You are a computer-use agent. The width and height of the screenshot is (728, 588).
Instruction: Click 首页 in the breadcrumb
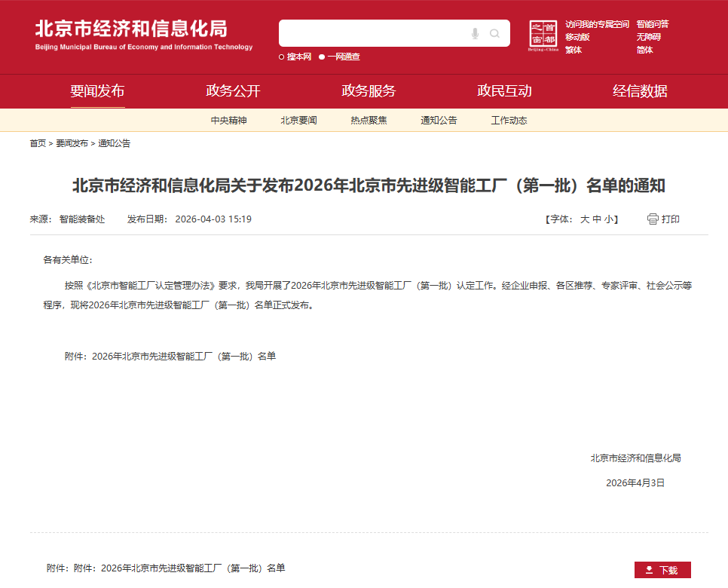point(38,143)
